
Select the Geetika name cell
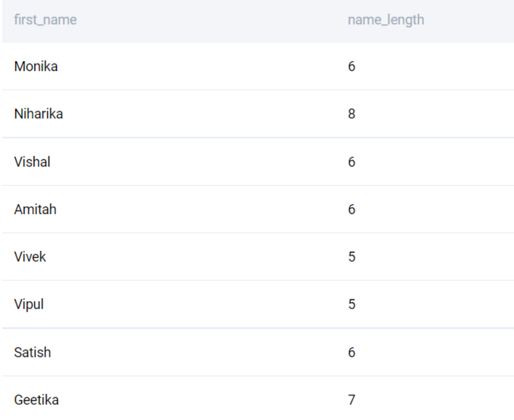tap(36, 400)
